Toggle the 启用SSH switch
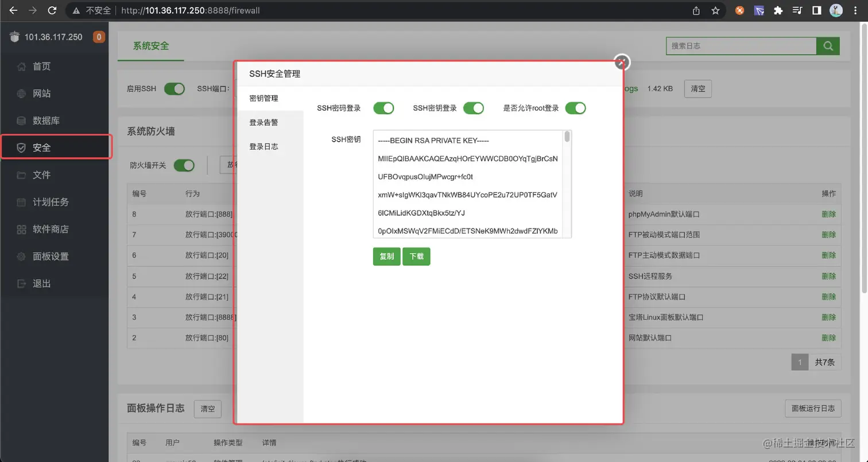Screen dimensions: 868x462 tap(175, 89)
